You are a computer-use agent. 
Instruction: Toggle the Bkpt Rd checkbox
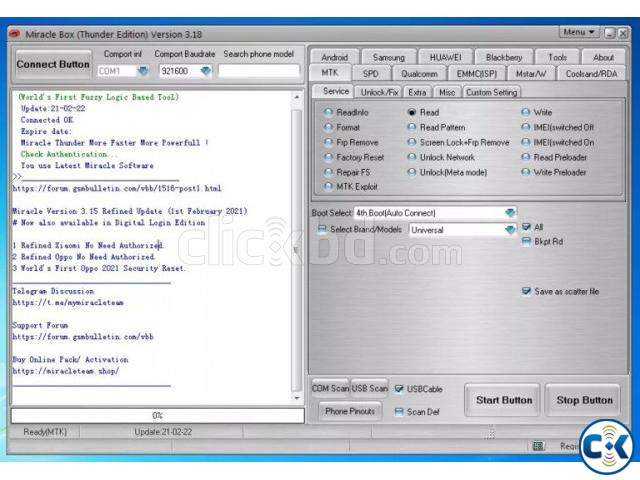pos(527,242)
